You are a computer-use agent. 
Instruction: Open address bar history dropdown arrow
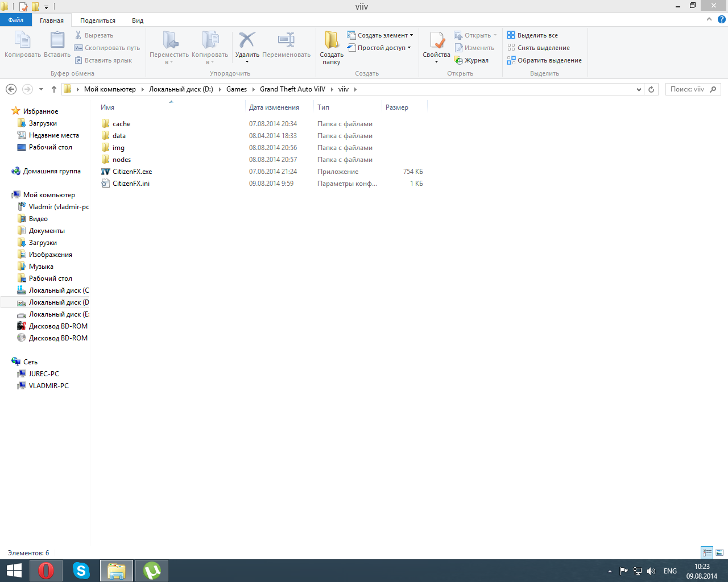[639, 89]
